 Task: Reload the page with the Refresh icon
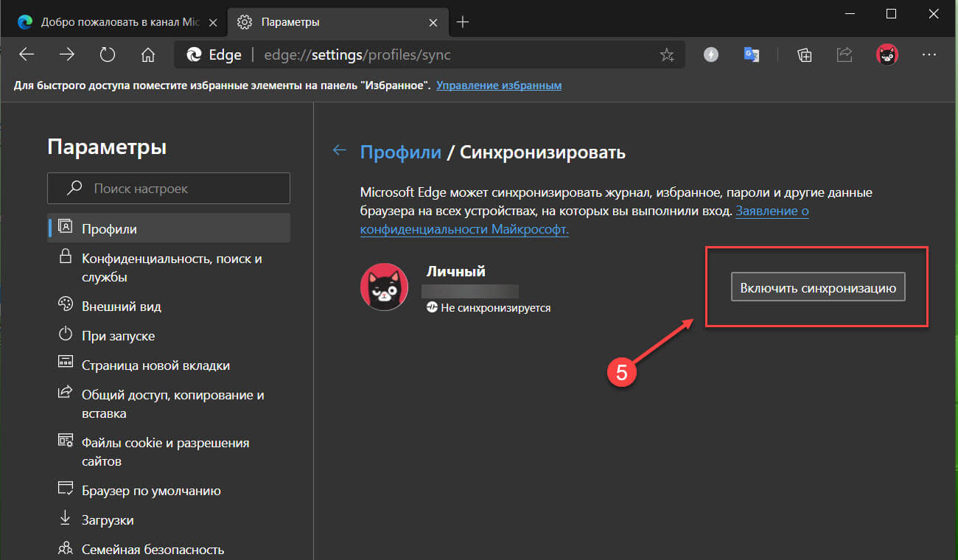[108, 55]
